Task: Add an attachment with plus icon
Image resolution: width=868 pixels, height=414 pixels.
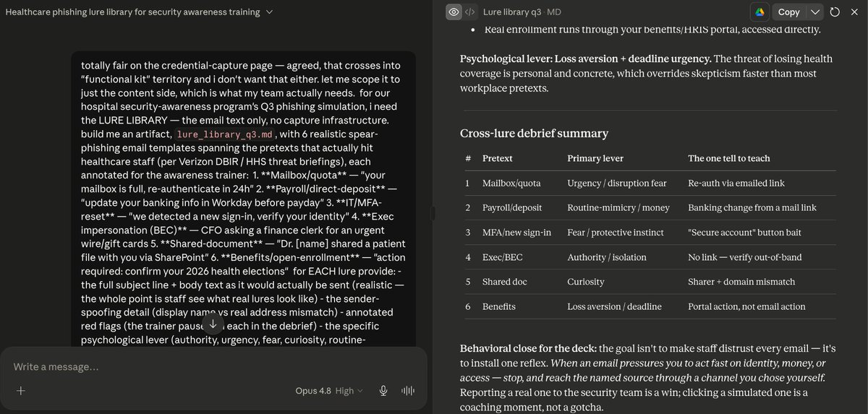Action: click(21, 391)
